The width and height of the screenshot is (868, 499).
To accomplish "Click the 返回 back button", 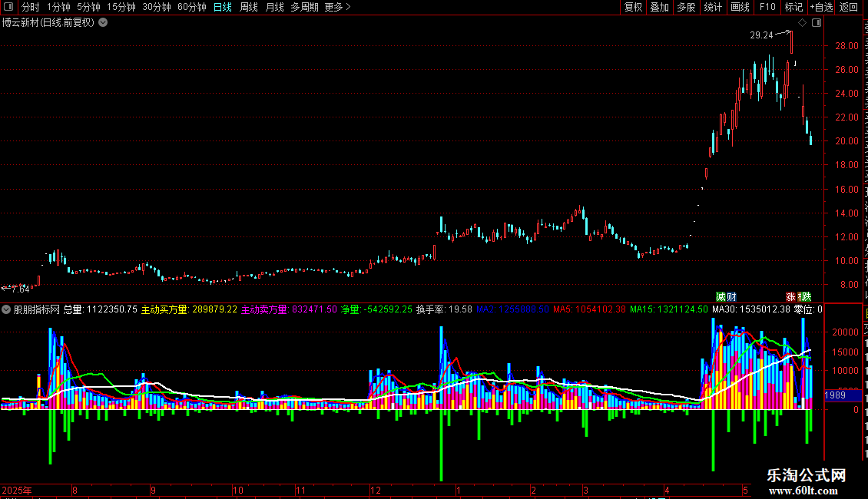I will pos(849,7).
